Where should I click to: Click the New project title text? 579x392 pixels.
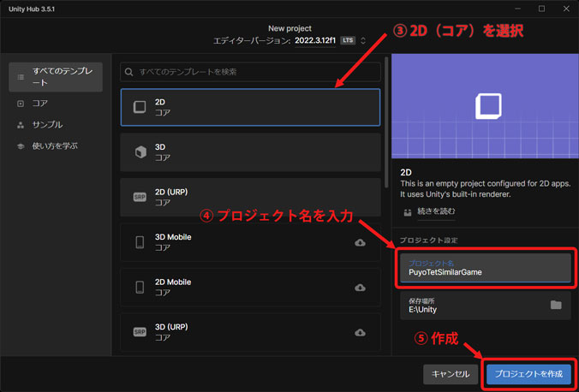click(x=289, y=28)
